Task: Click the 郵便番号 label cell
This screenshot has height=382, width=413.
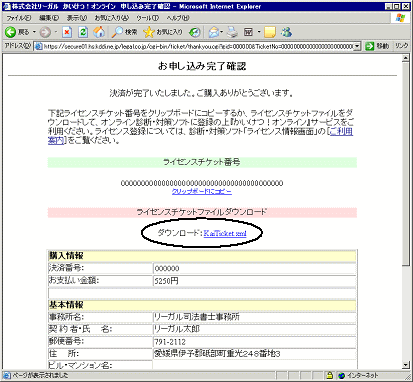Action: [100, 341]
